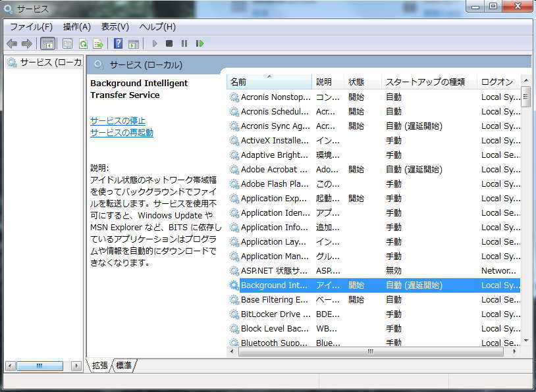The height and width of the screenshot is (392, 536).
Task: Click gear icon beside Base Filtering E... service
Action: point(234,300)
